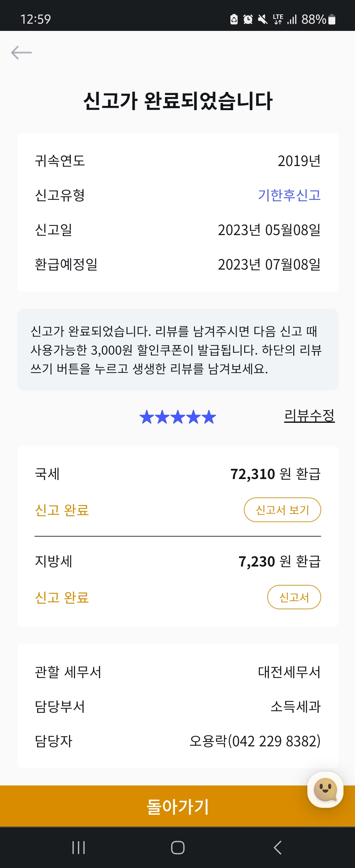
Task: Tap the muted sound status icon
Action: point(262,19)
